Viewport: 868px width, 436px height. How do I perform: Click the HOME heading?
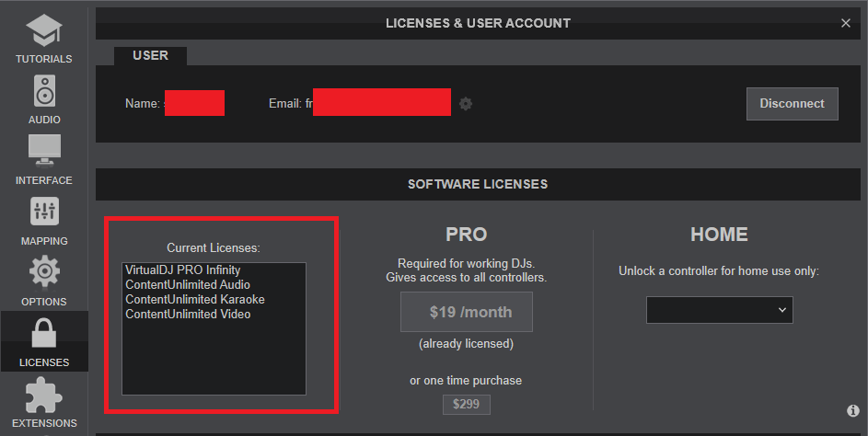(x=719, y=234)
